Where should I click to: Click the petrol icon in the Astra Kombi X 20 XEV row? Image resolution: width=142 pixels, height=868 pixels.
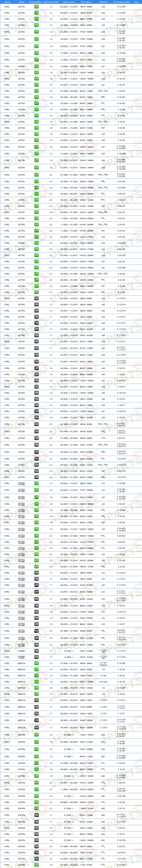[36, 536]
